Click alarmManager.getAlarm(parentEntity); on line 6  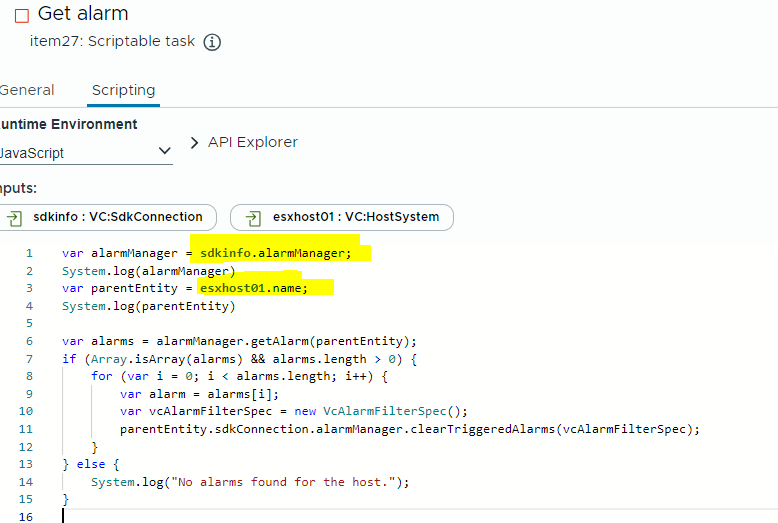click(x=286, y=341)
